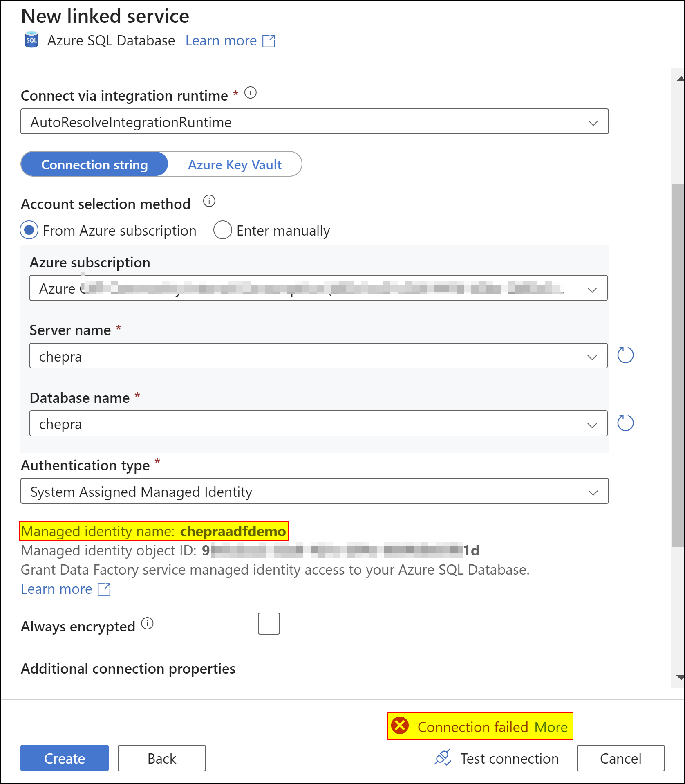Click the Create button
The image size is (685, 784).
pyautogui.click(x=65, y=758)
